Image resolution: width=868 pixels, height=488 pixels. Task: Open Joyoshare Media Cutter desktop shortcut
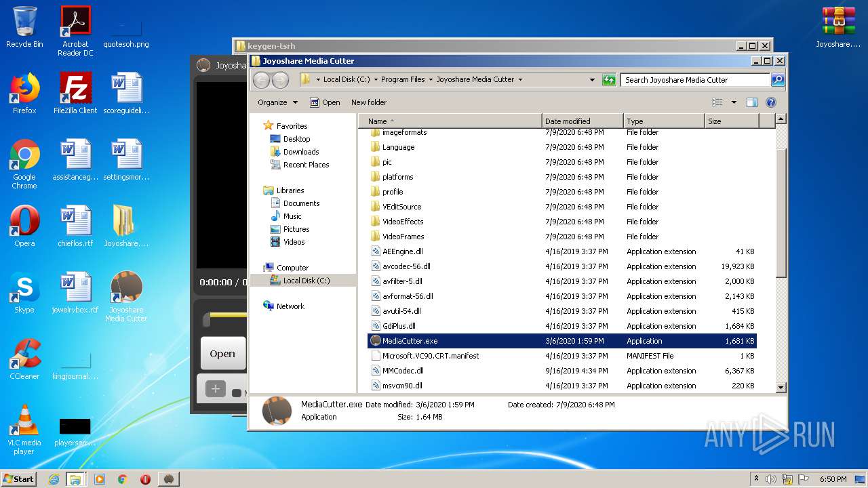(126, 297)
